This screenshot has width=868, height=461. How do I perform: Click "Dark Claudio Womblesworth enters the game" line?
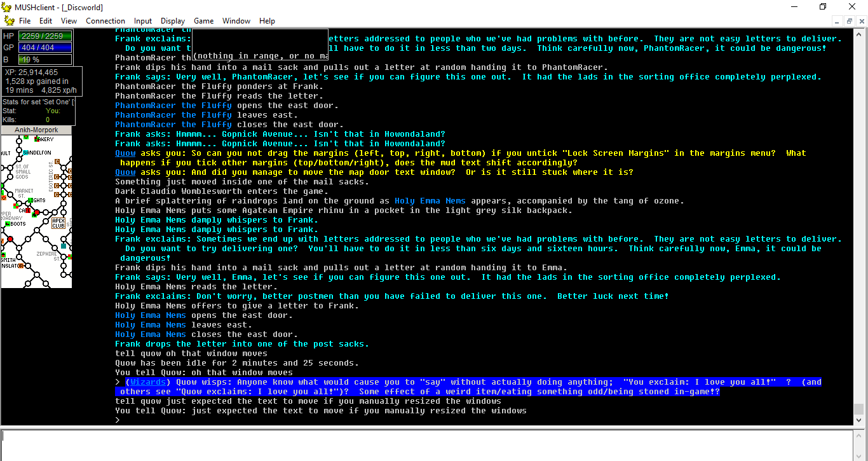click(x=222, y=191)
